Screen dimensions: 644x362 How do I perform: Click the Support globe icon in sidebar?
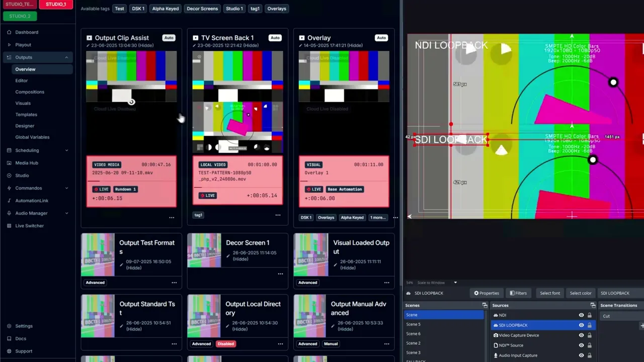click(9, 351)
